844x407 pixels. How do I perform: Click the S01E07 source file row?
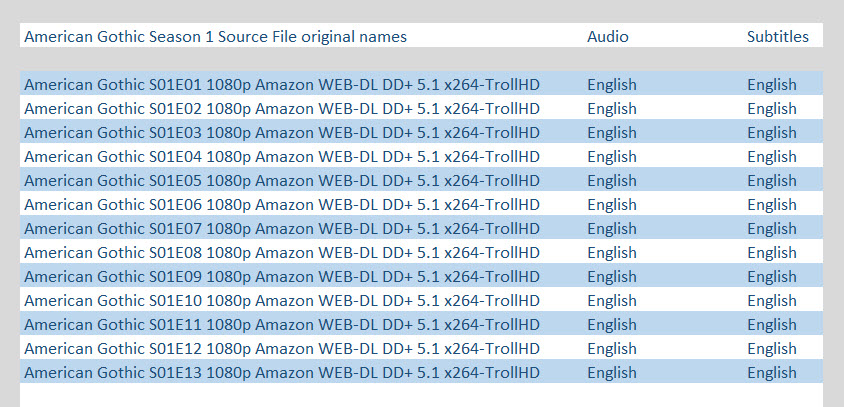tap(421, 227)
